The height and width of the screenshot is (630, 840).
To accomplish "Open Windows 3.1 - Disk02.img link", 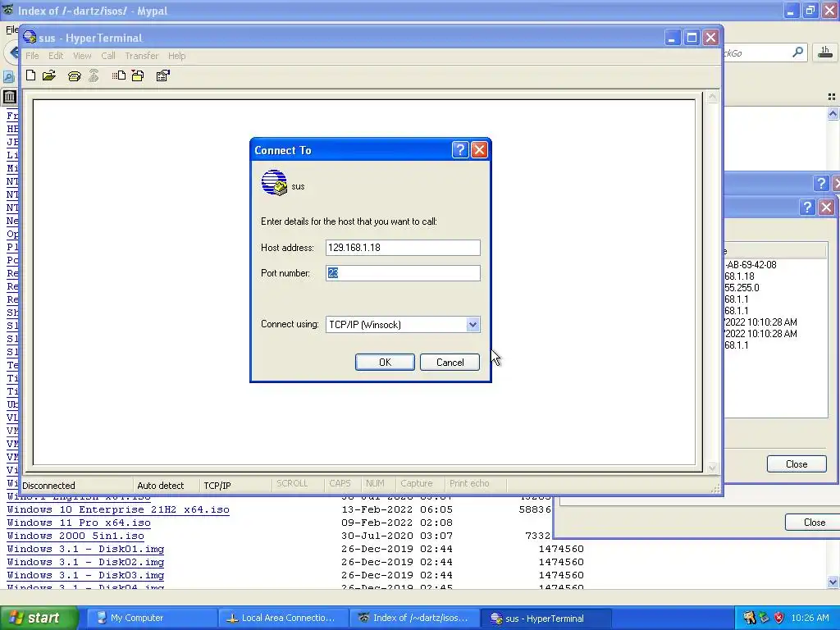I will (85, 562).
